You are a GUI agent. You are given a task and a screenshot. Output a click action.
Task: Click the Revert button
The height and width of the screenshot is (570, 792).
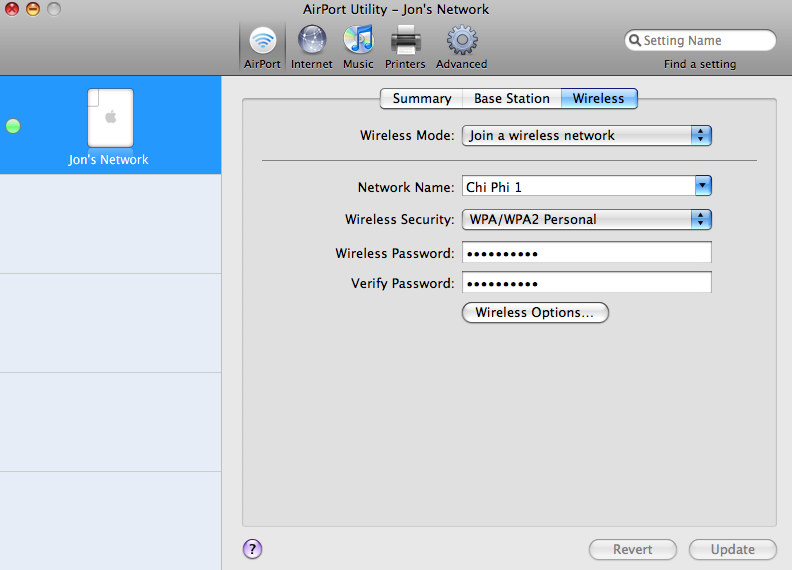632,549
